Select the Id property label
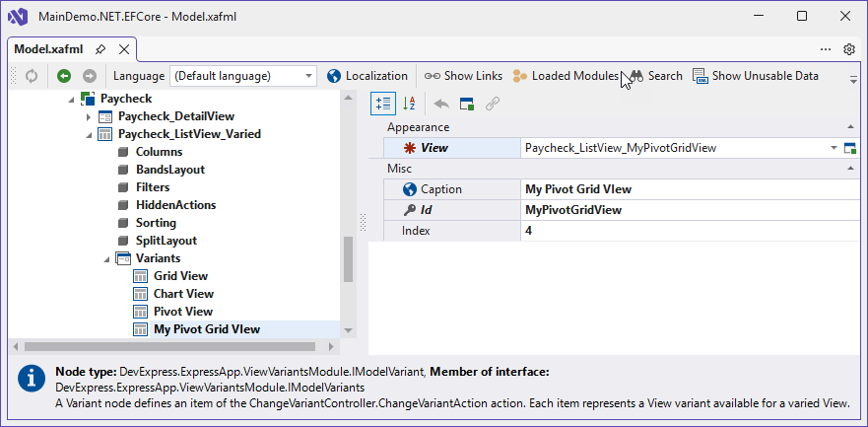The width and height of the screenshot is (868, 427). pyautogui.click(x=427, y=210)
